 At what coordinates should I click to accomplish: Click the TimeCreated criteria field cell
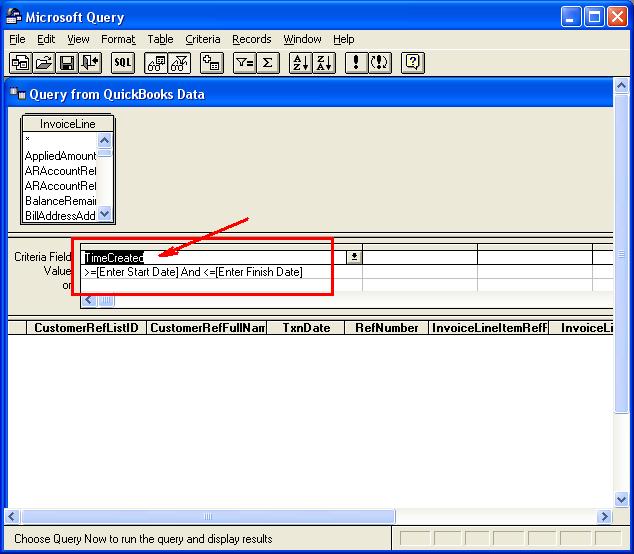click(214, 258)
